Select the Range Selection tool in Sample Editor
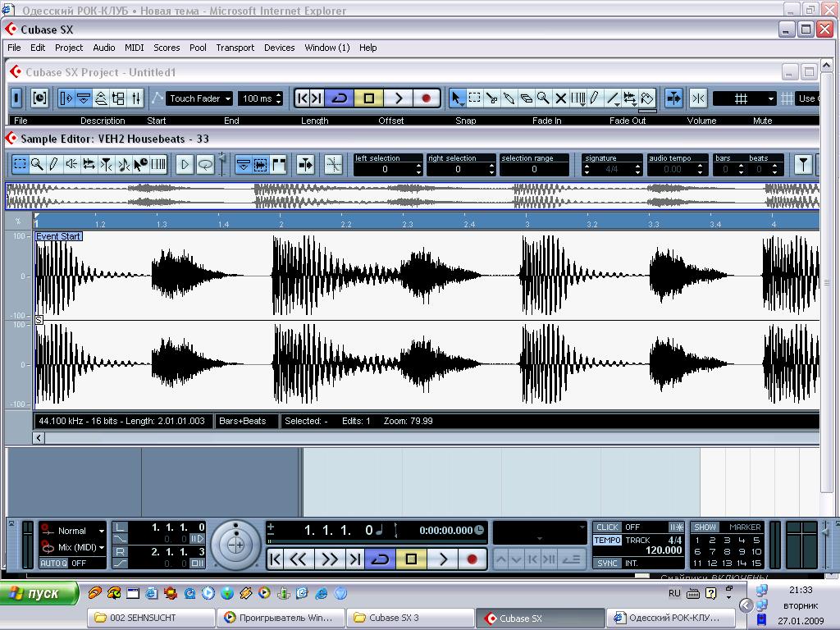Screen dimensions: 840x630 20,164
